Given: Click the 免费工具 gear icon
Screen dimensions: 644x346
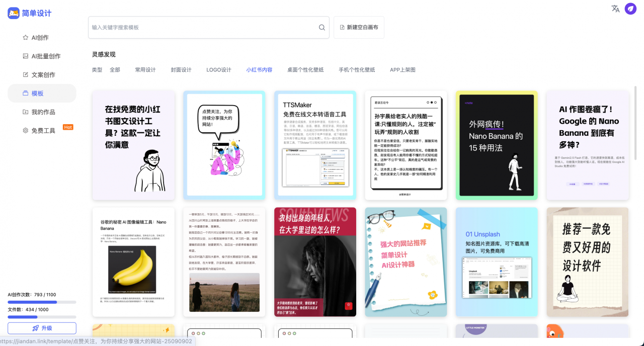Looking at the screenshot, I should [x=26, y=130].
